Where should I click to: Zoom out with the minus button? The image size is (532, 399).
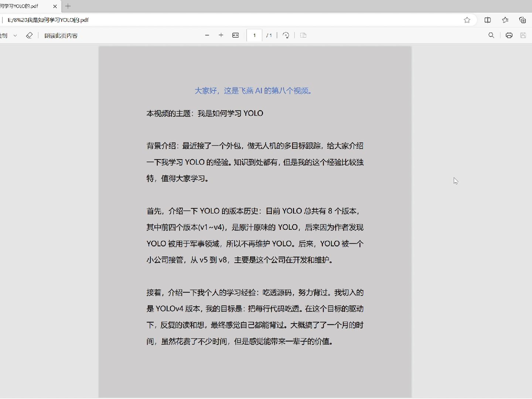(207, 35)
